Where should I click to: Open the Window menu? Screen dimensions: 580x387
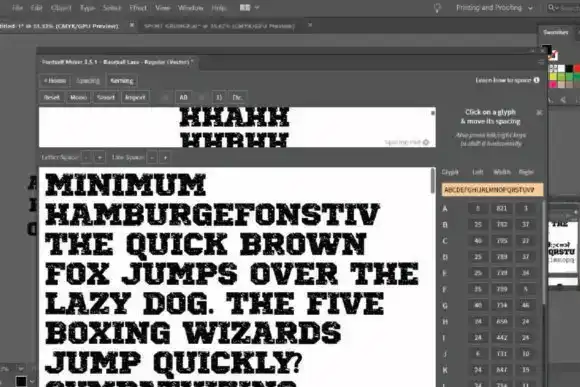tap(190, 7)
